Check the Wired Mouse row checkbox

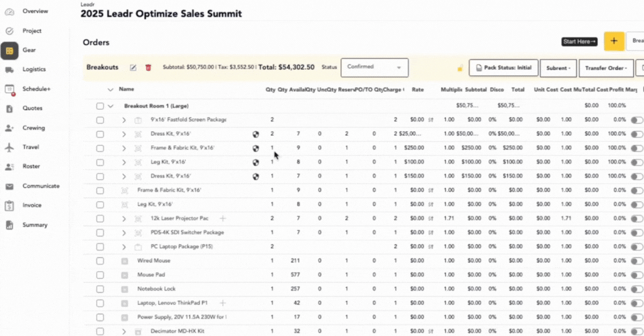click(x=100, y=261)
